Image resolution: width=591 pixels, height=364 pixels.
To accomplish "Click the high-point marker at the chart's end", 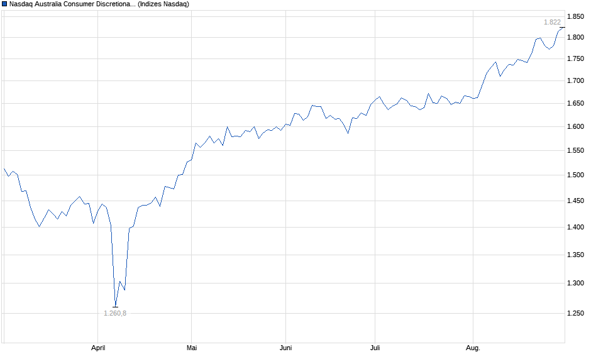I will 562,28.
